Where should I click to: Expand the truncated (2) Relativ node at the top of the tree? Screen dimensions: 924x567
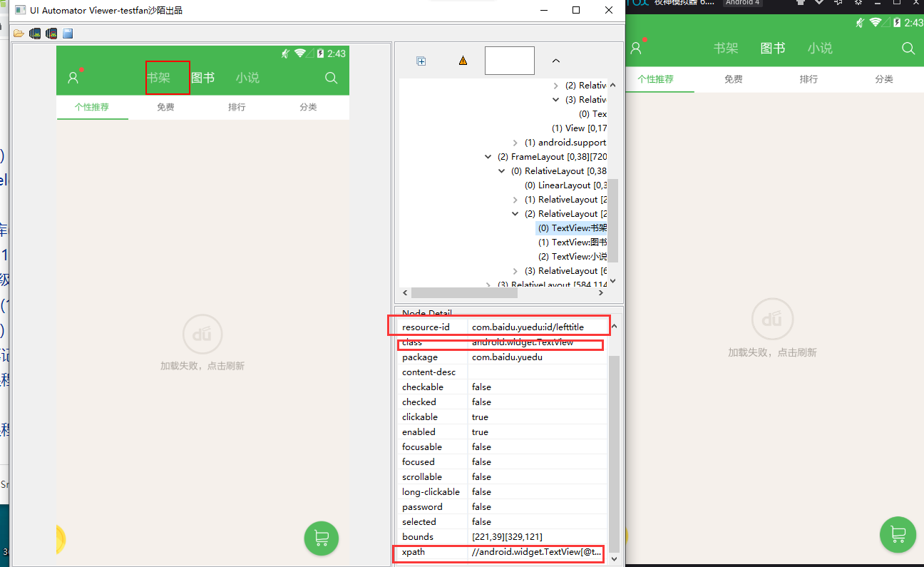tap(556, 86)
